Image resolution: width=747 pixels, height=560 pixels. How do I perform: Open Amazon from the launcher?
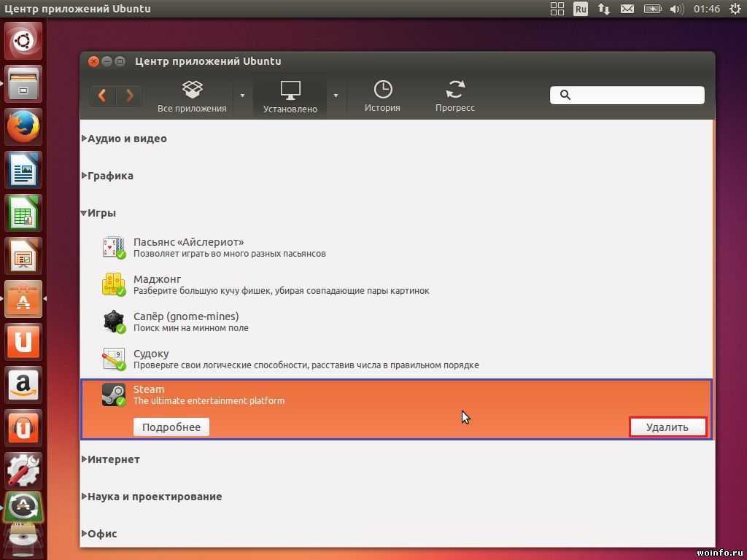(23, 384)
